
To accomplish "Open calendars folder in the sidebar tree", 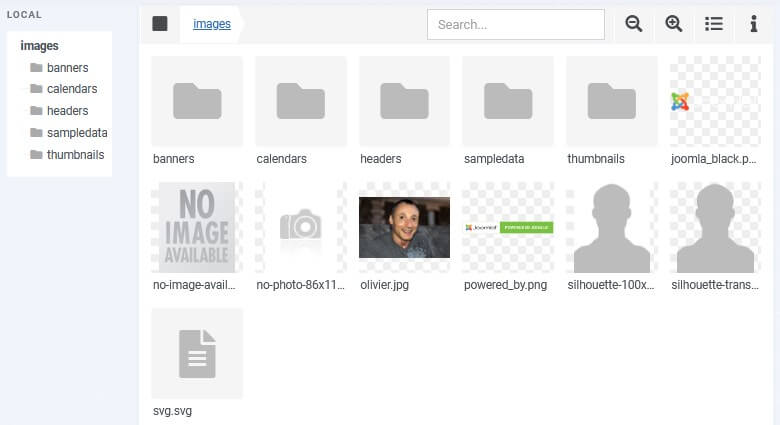I will [x=71, y=89].
